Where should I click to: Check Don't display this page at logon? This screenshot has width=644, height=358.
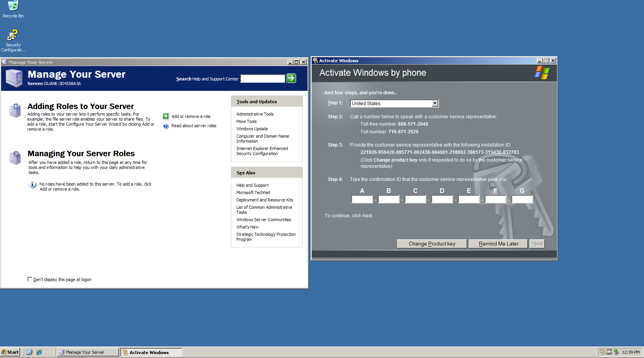tap(30, 279)
